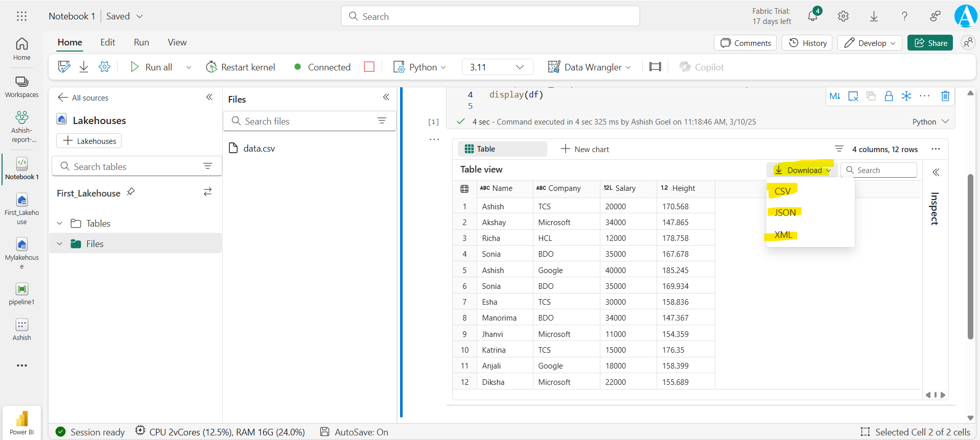Collapse the Files pane
The height and width of the screenshot is (440, 980).
click(386, 97)
